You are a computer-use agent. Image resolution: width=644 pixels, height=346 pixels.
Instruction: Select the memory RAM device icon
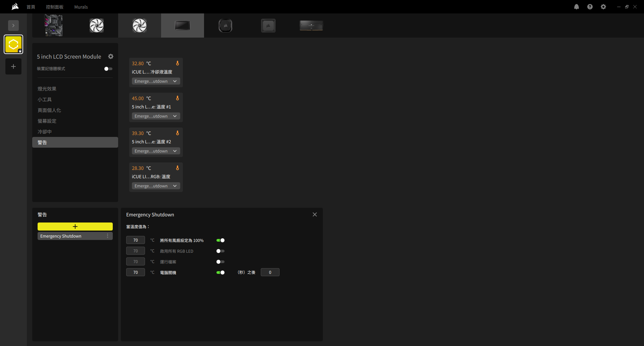(311, 26)
